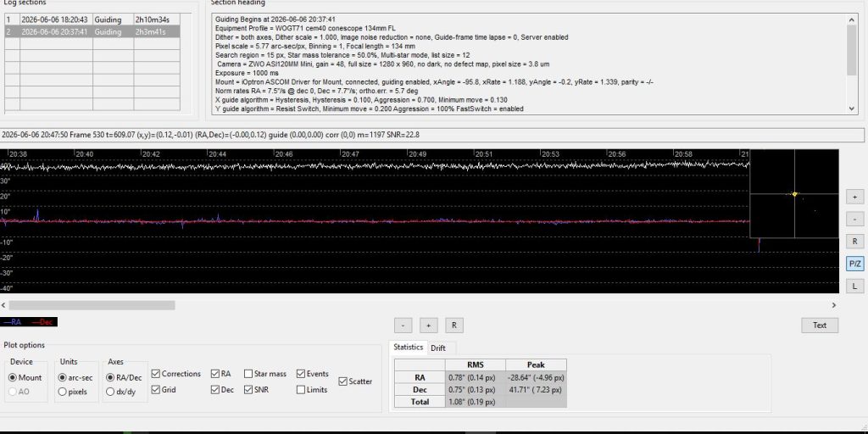Image resolution: width=868 pixels, height=434 pixels.
Task: Click vertical zoom-out minus button beside graph
Action: click(x=854, y=220)
